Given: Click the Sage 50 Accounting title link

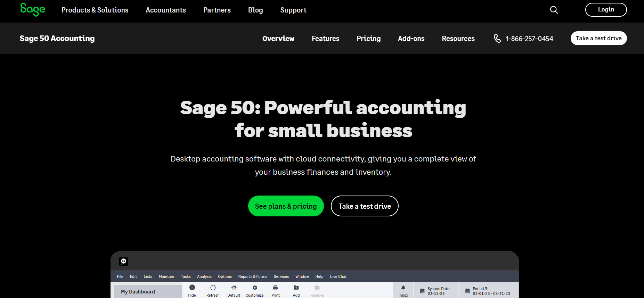Looking at the screenshot, I should point(57,38).
